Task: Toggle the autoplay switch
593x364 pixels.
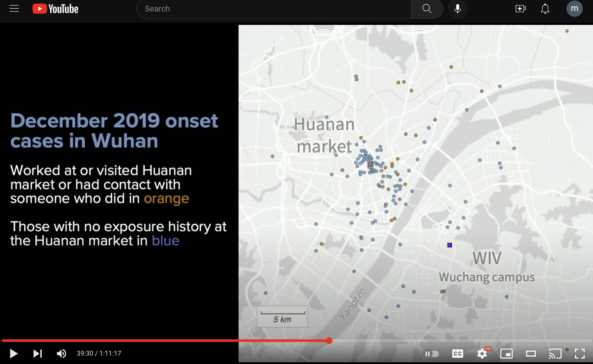Action: tap(431, 354)
